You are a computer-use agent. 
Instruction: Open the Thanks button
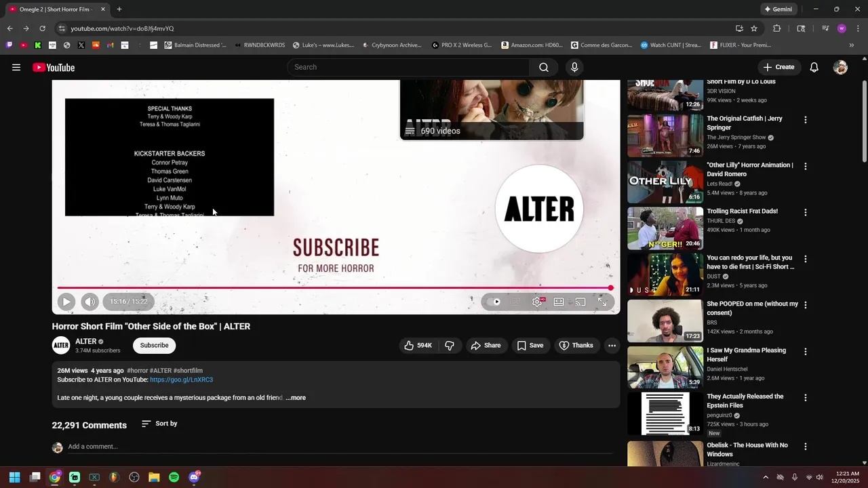tap(576, 346)
